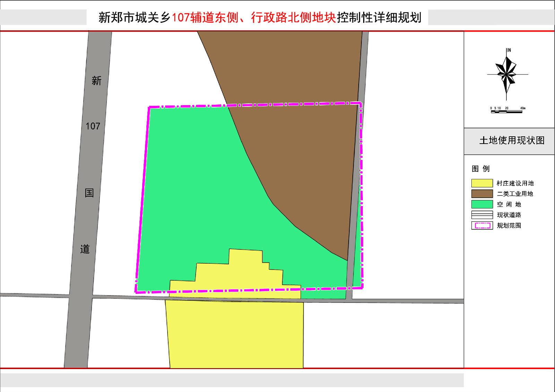Screen dimensions: 555x392
Task: Click the magenta dashed 规划范围 legend symbol
Action: (482, 225)
